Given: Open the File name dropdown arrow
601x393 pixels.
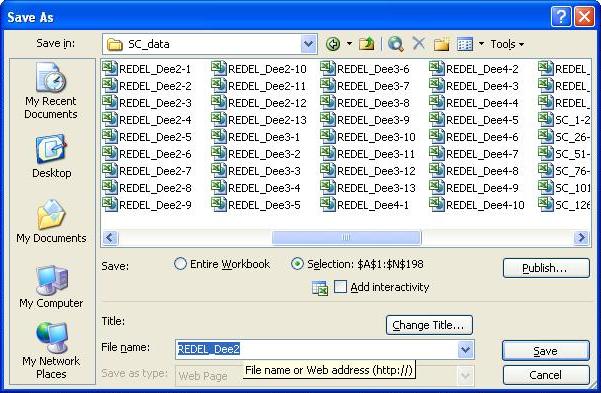Looking at the screenshot, I should click(x=465, y=349).
